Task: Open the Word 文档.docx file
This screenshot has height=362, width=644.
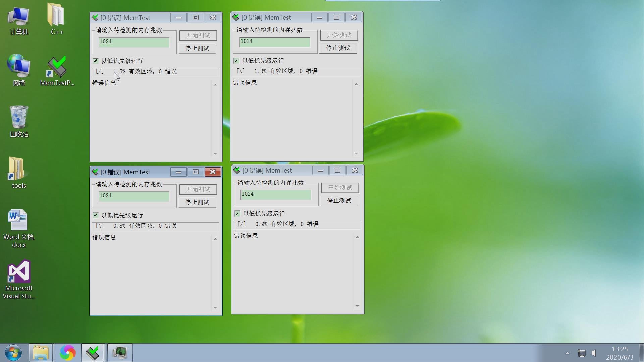Action: (18, 220)
